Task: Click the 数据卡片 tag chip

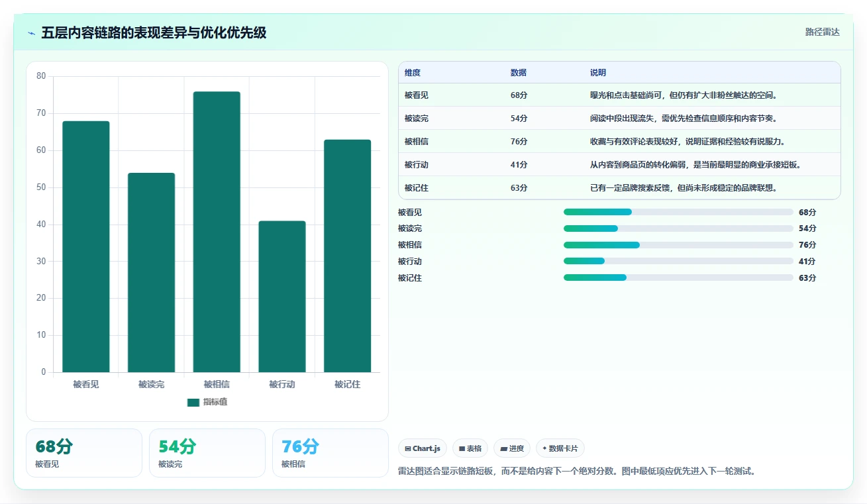Action: click(560, 448)
